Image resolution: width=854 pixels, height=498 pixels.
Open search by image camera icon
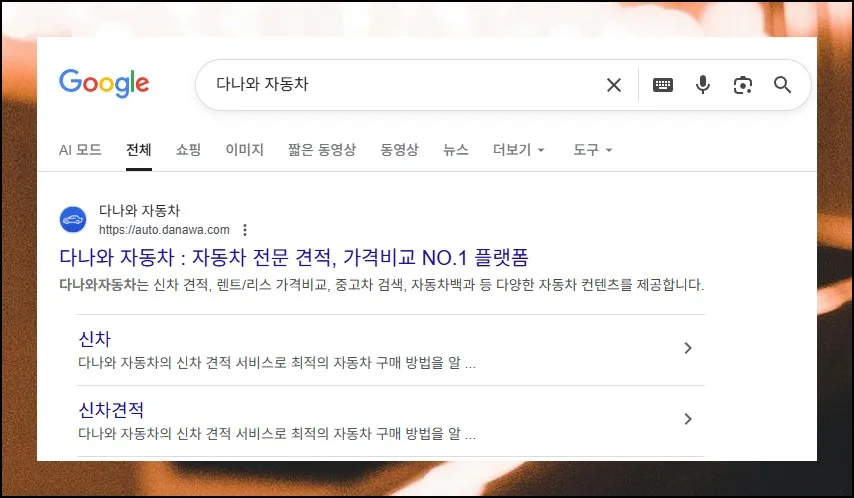coord(743,85)
